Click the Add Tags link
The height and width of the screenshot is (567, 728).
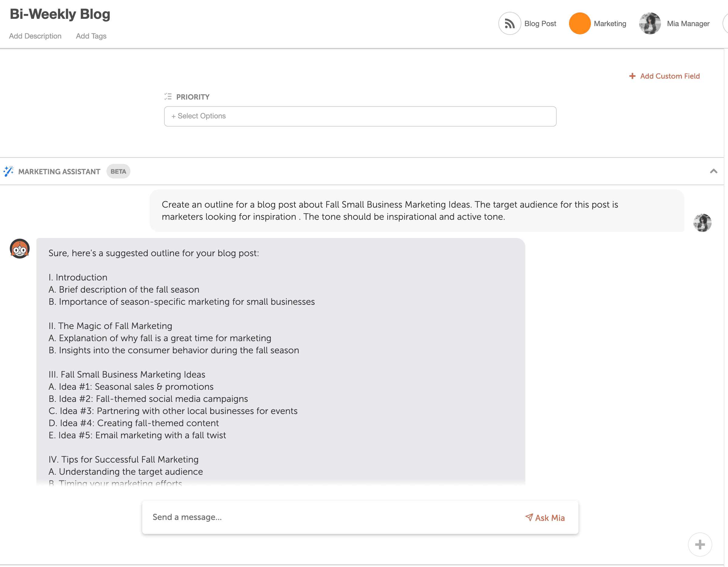tap(91, 36)
